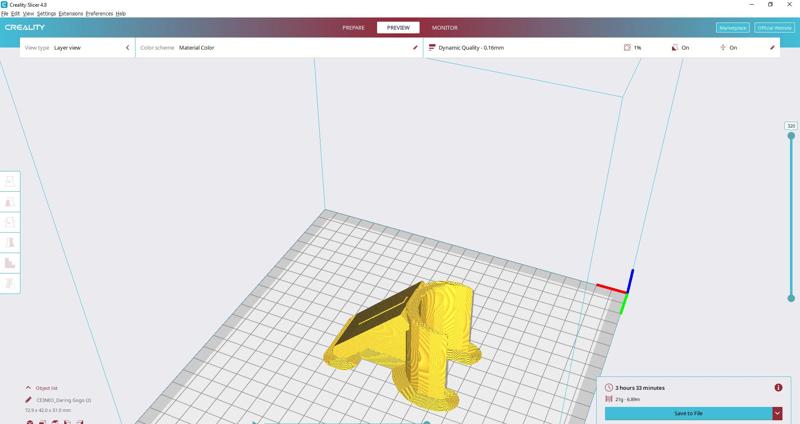Select the Support Blocker tool
Image resolution: width=800 pixels, height=424 pixels.
[10, 283]
